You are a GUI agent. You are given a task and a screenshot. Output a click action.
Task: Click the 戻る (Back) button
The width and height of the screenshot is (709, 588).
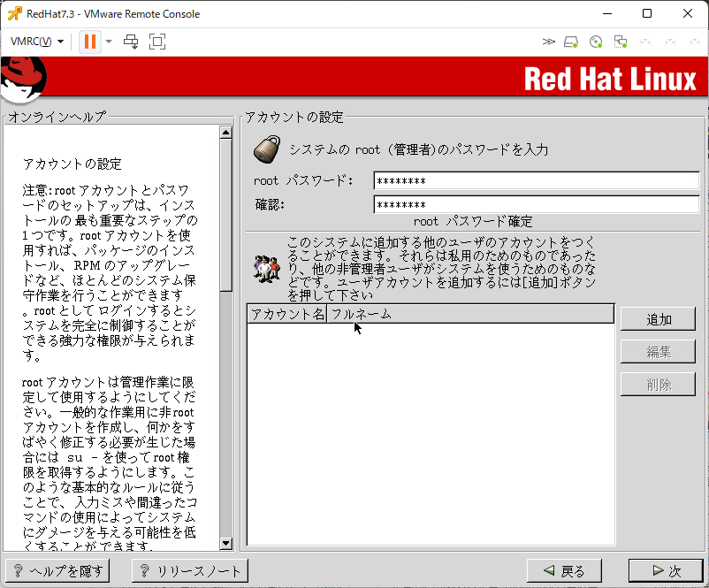pos(564,571)
